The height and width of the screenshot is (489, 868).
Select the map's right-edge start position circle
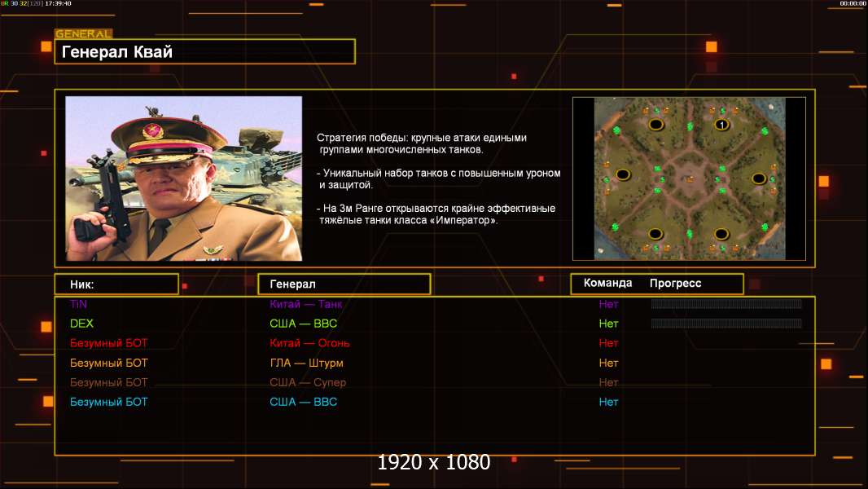pyautogui.click(x=758, y=178)
